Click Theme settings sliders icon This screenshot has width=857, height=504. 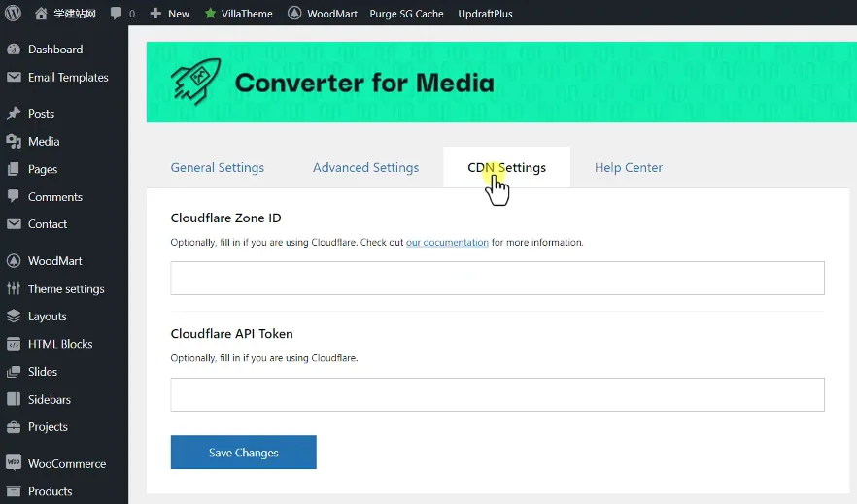click(x=14, y=288)
